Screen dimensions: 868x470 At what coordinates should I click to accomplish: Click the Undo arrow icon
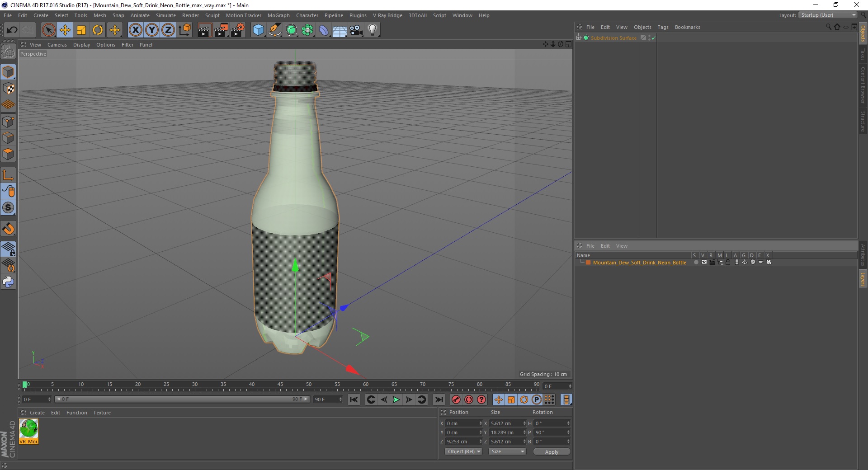point(12,30)
